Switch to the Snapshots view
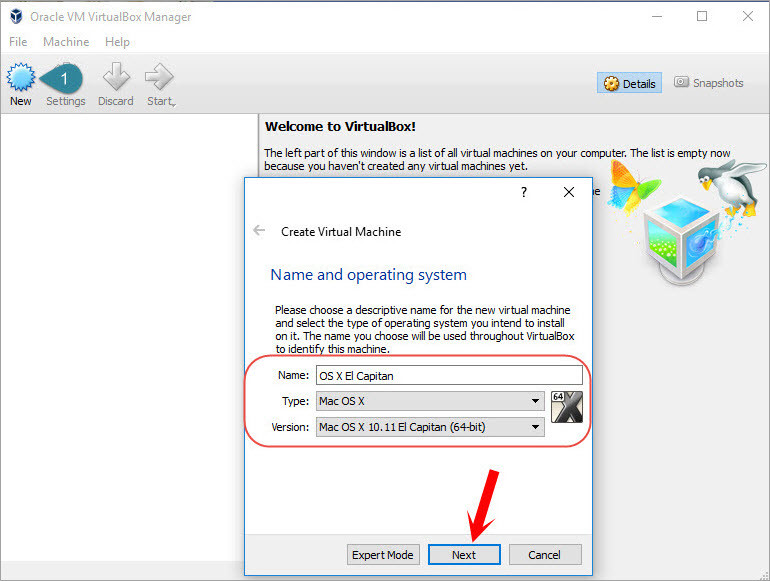Screen dimensions: 770x581 point(709,83)
